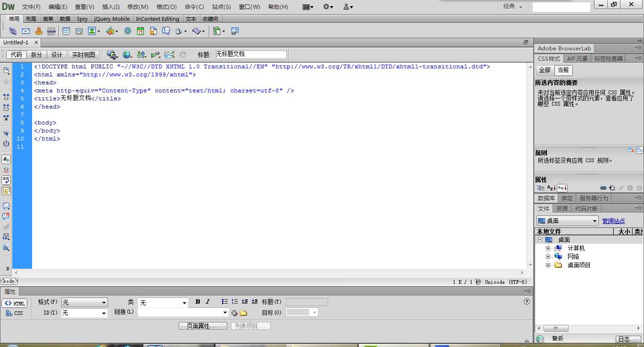The height and width of the screenshot is (347, 644).
Task: Browse for a link file via the folder icon
Action: (243, 313)
